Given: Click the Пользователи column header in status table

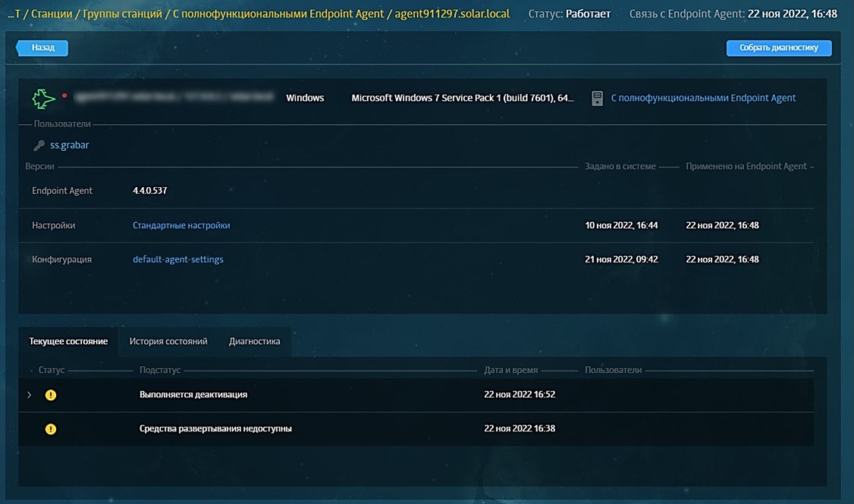Looking at the screenshot, I should pos(614,370).
